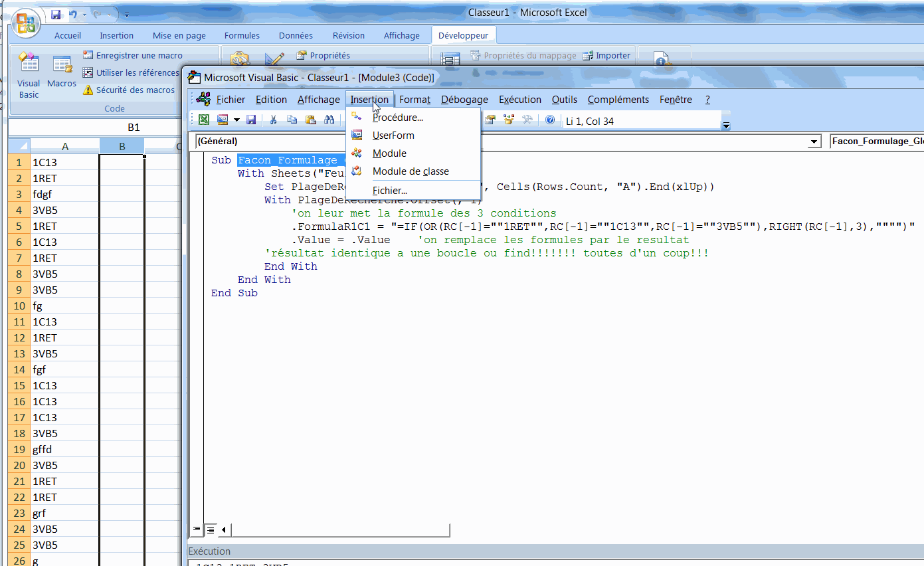Click the Cut scissors icon

273,120
